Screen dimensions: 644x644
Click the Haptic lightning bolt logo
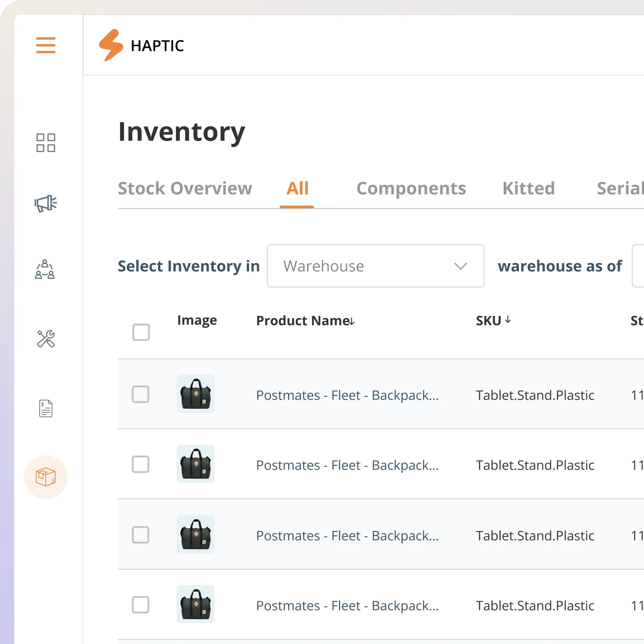(111, 45)
